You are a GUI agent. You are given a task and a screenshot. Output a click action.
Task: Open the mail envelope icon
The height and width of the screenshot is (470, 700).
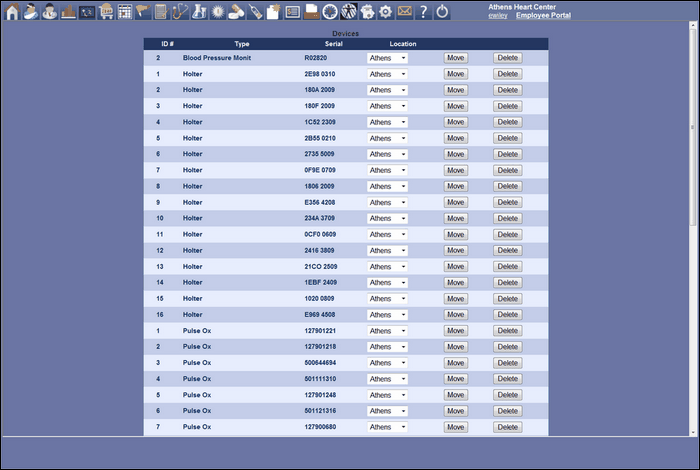point(404,12)
